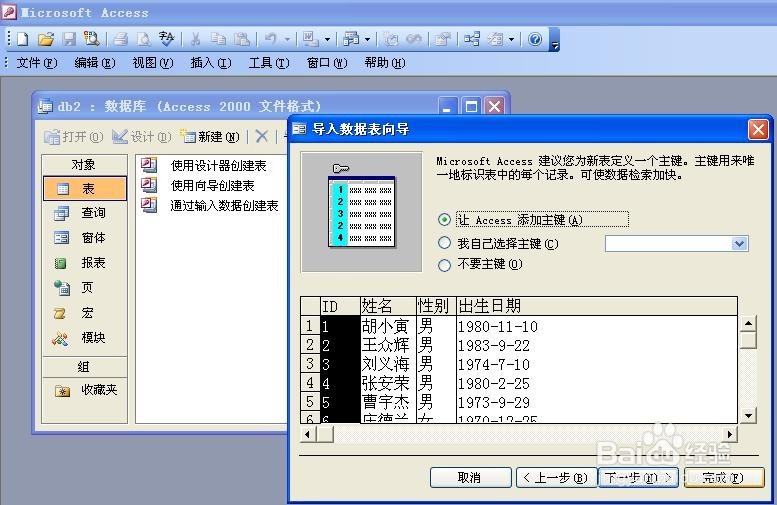Select 表 (Tables) in objects list
The height and width of the screenshot is (505, 777).
[x=85, y=189]
